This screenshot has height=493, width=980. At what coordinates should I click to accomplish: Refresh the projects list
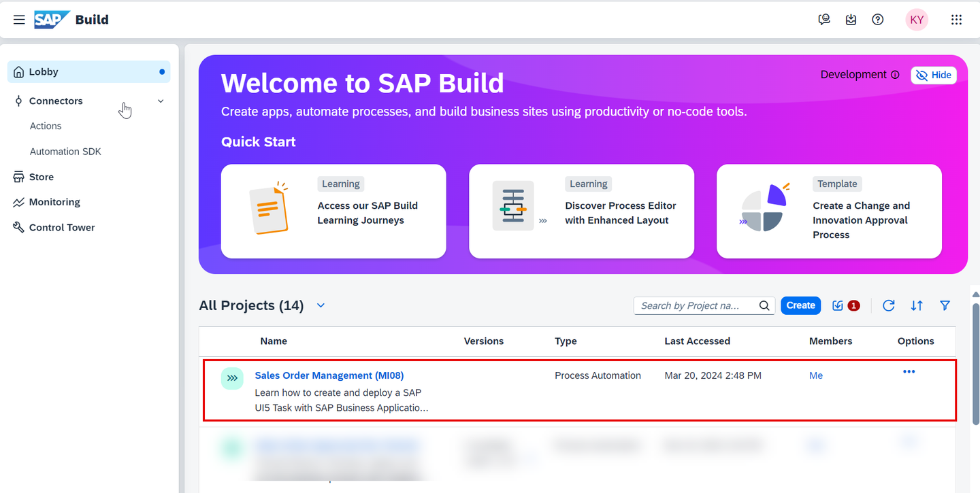pyautogui.click(x=888, y=305)
